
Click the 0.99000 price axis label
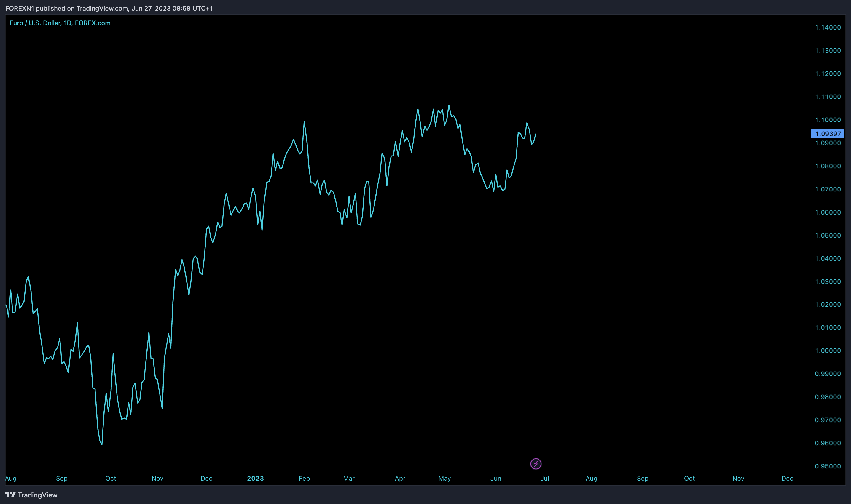(828, 374)
